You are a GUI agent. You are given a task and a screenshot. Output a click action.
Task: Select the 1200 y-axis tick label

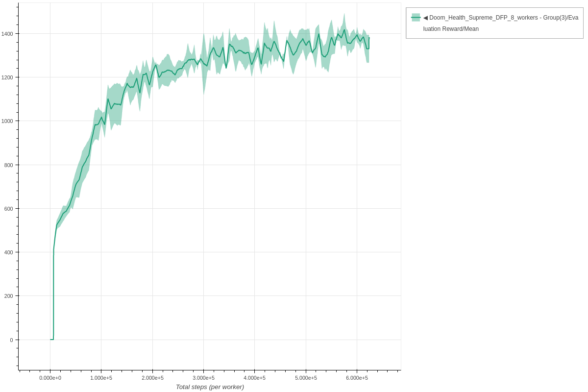pyautogui.click(x=8, y=77)
